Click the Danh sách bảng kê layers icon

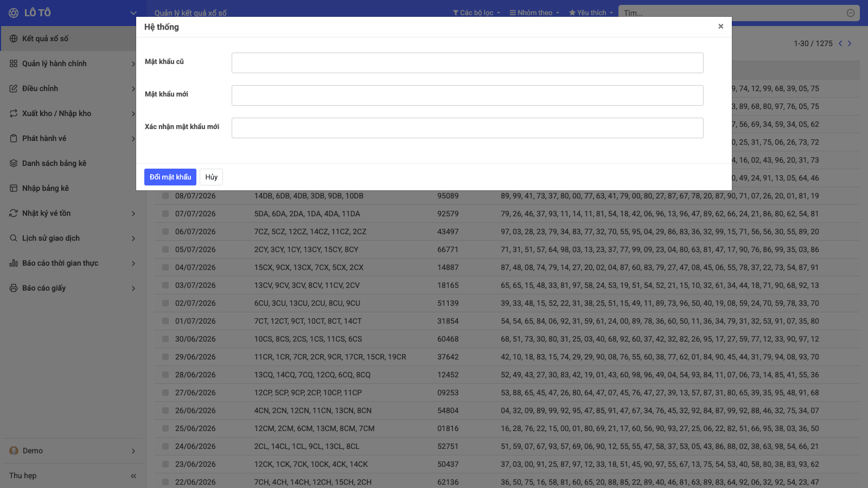coord(14,163)
